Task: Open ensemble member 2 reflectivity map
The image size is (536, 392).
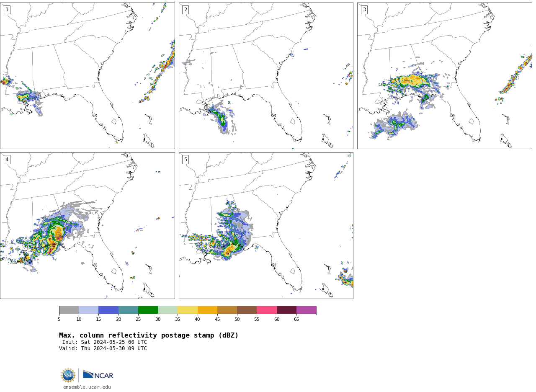Action: 266,76
